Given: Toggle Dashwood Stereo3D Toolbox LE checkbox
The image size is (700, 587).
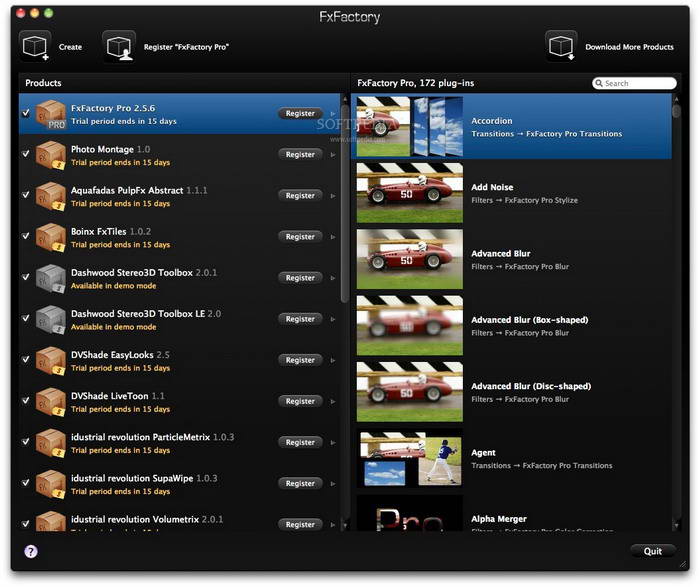Looking at the screenshot, I should [x=26, y=318].
